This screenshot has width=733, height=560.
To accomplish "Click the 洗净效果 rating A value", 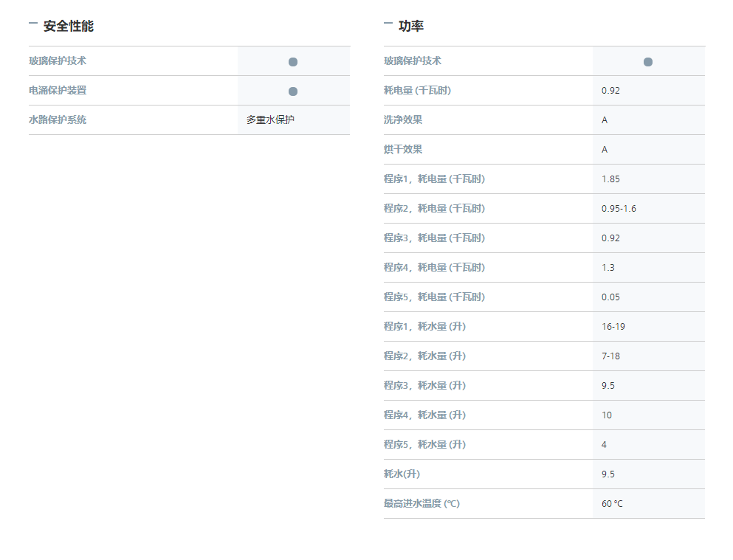I will point(605,120).
